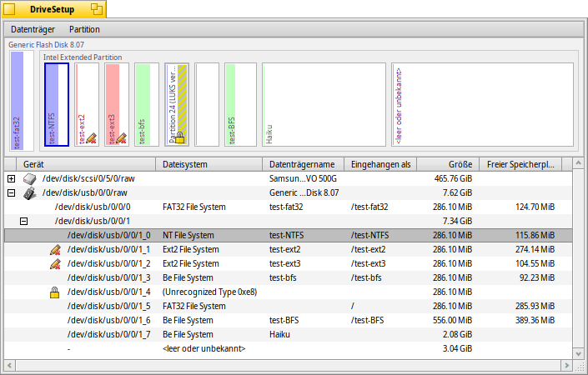Select the test-fat32 partition block in diagram
Viewport: 588px width, 375px height.
(x=18, y=100)
